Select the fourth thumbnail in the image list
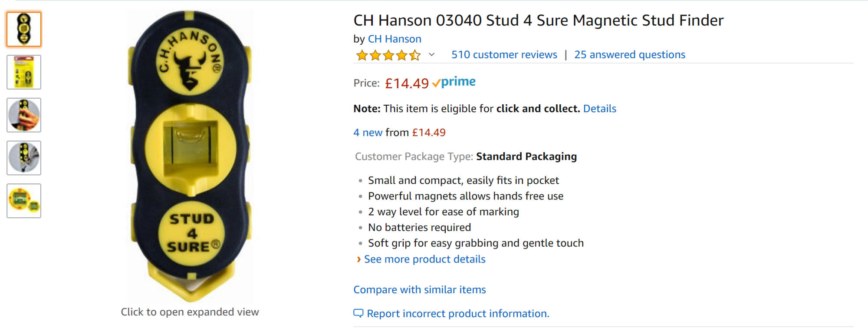Viewport: 868px width, 332px height. (24, 158)
